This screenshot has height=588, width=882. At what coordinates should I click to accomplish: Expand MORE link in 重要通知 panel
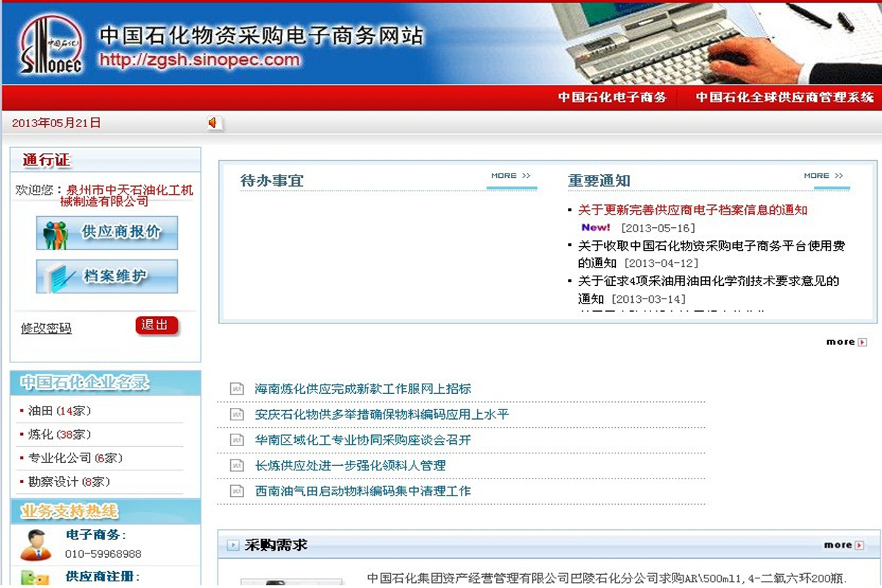tap(824, 176)
